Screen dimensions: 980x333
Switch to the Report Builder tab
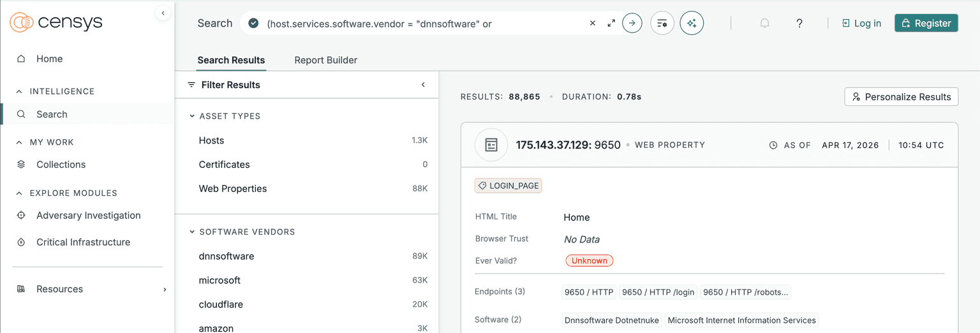325,60
